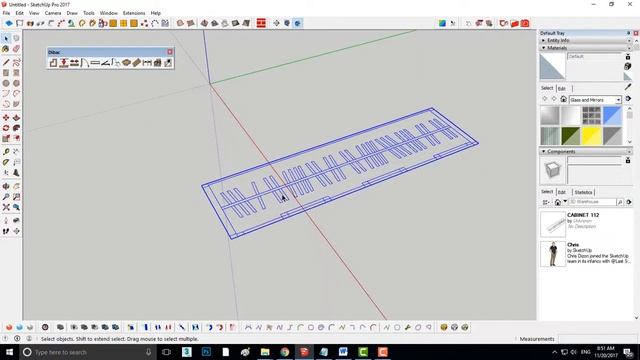Screen dimensions: 640x360
Task: Click the last icon in Dibac toolbar
Action: [168, 63]
